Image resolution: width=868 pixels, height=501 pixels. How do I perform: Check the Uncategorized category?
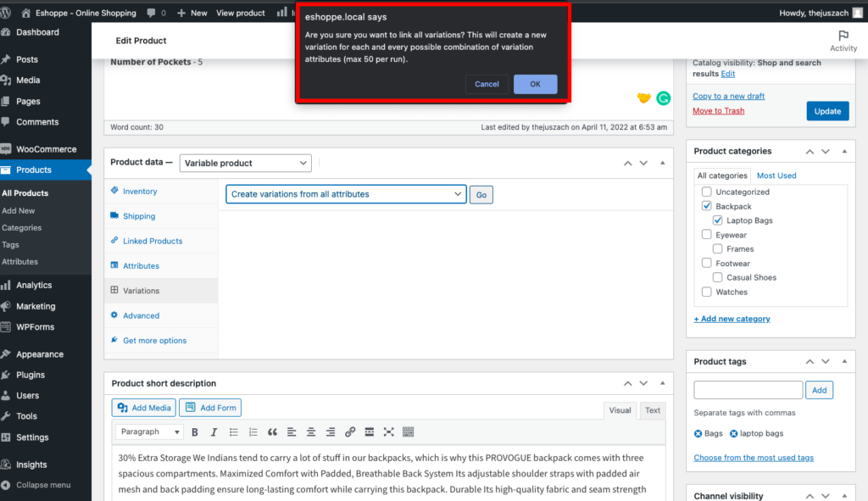(706, 192)
